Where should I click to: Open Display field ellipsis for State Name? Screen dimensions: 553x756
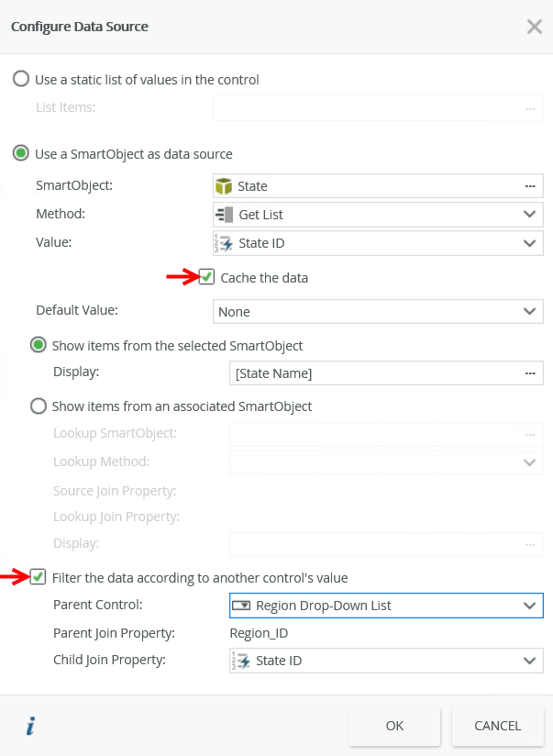click(x=529, y=373)
